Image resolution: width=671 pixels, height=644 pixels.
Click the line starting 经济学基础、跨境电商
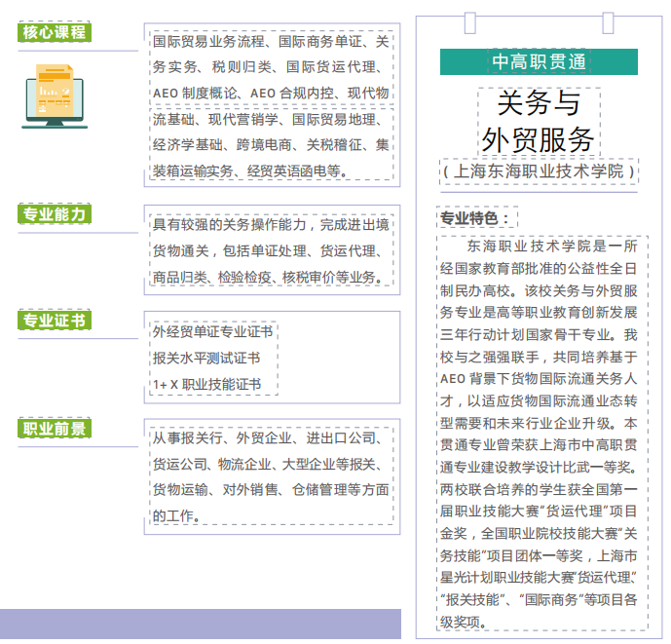point(271,145)
